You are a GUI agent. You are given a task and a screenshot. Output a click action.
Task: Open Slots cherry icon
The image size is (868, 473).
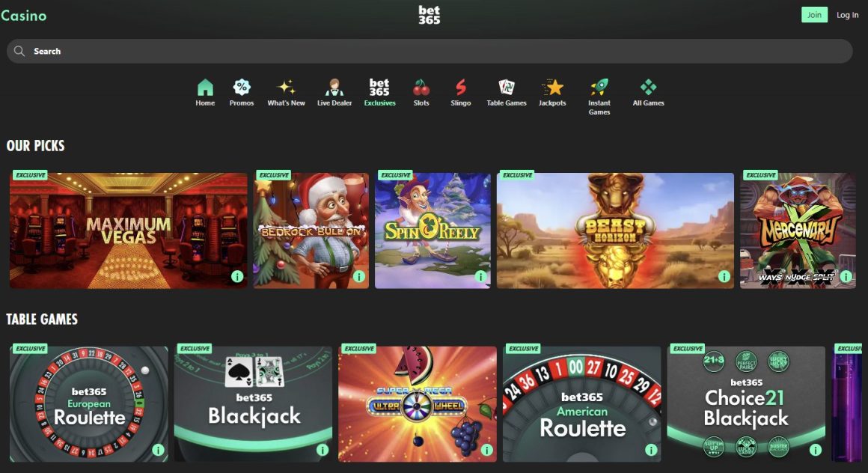[421, 88]
